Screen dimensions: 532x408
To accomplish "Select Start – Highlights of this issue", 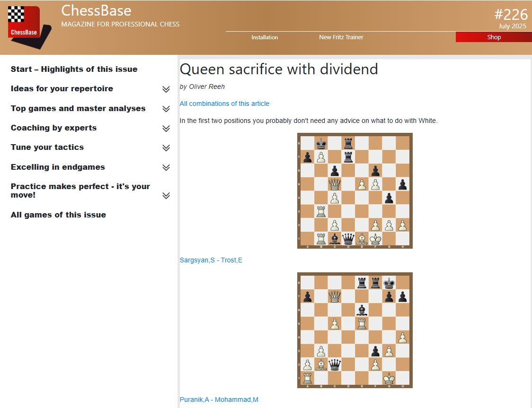I will tap(74, 69).
